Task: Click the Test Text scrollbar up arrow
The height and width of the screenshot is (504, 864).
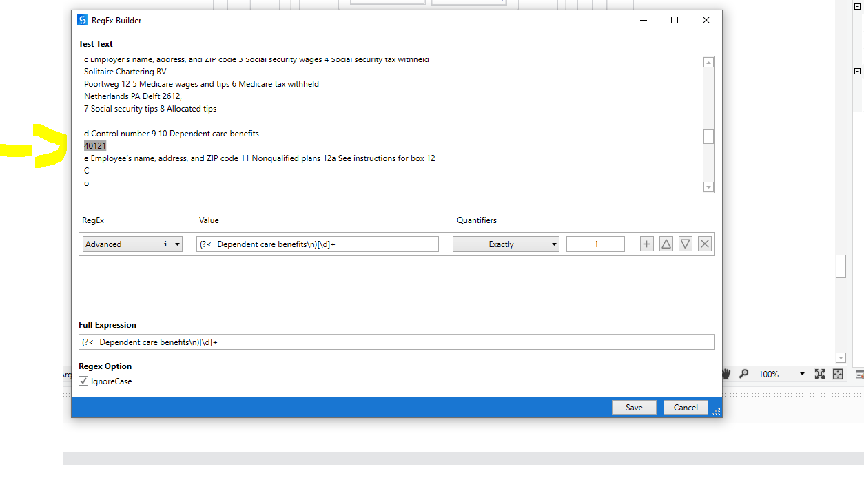Action: (x=708, y=62)
